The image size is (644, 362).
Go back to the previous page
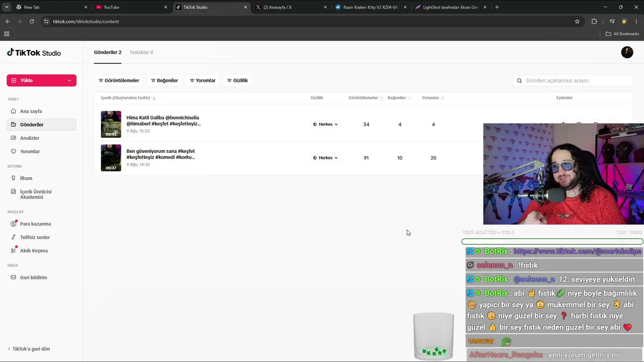click(x=8, y=22)
